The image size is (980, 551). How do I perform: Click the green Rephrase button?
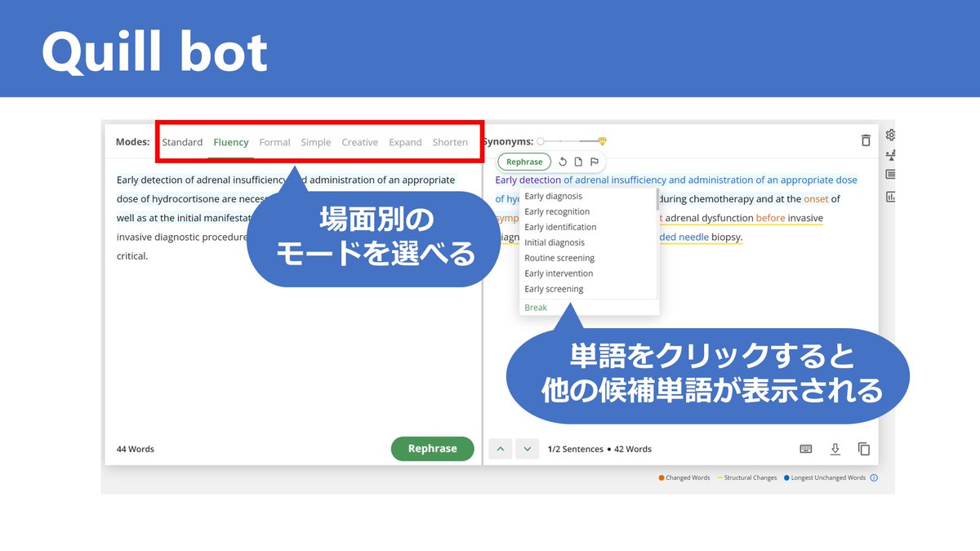click(432, 448)
